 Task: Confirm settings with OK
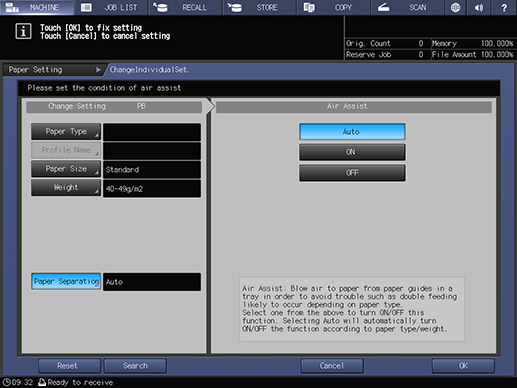click(x=463, y=366)
